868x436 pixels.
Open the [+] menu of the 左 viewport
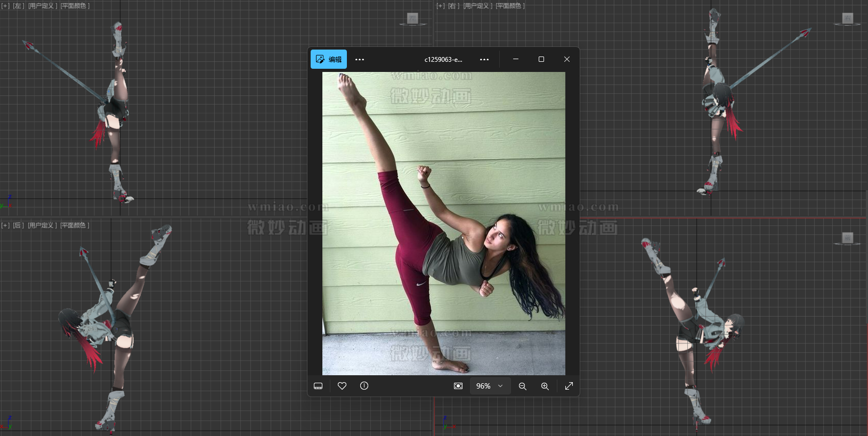coord(5,6)
